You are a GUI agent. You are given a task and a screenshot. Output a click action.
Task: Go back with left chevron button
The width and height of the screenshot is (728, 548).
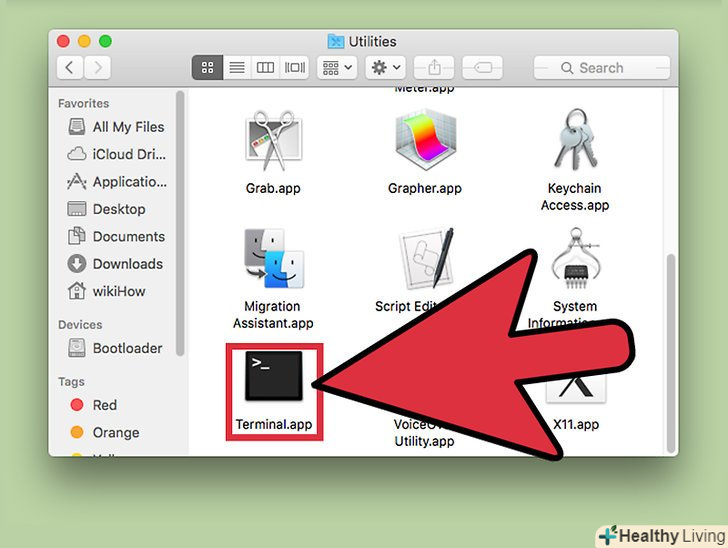click(x=70, y=68)
